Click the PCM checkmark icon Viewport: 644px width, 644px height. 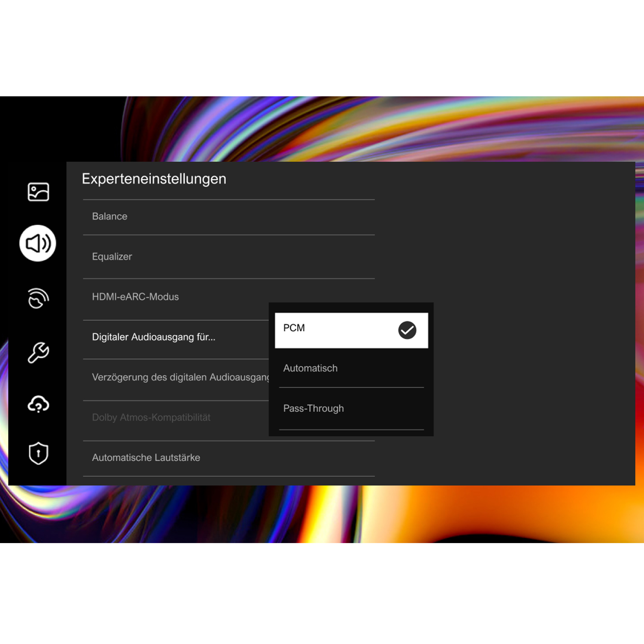click(x=407, y=330)
